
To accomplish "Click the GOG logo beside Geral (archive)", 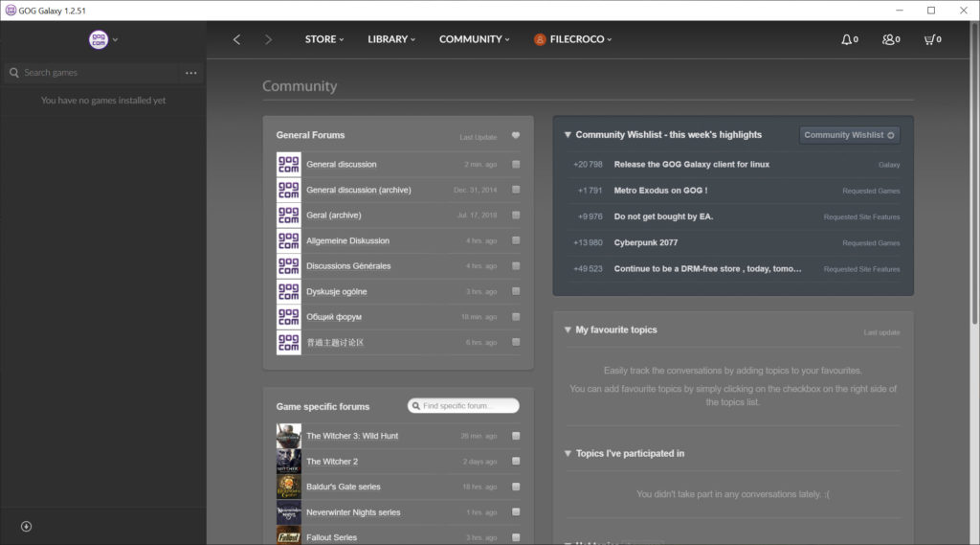I will pos(288,216).
